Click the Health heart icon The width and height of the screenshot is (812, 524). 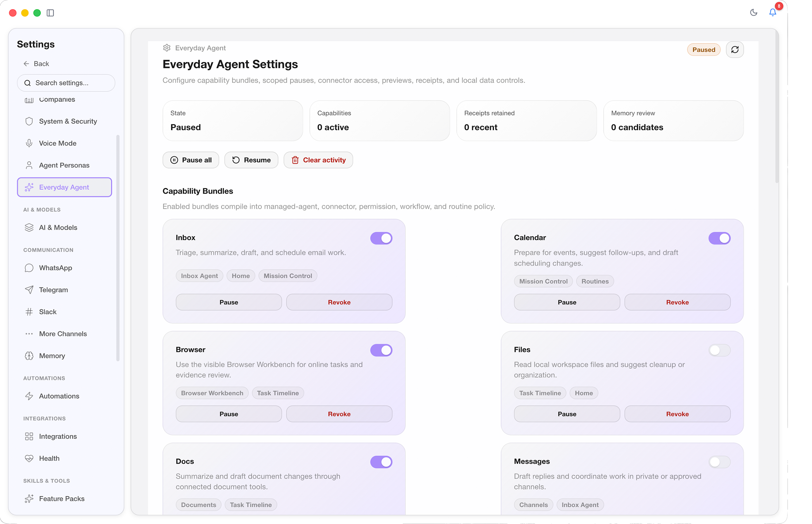point(29,458)
